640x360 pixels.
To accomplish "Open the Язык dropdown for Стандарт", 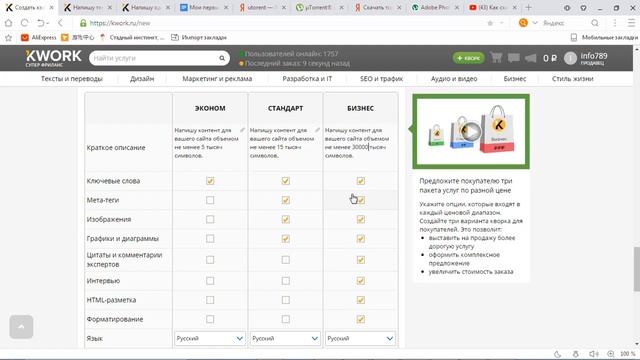I will coord(285,338).
